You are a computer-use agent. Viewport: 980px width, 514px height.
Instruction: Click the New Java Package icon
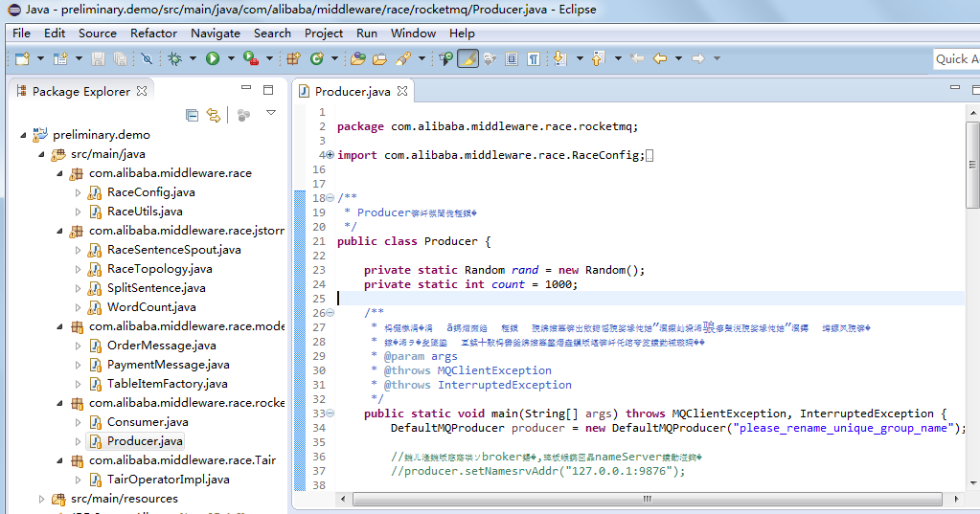click(294, 58)
